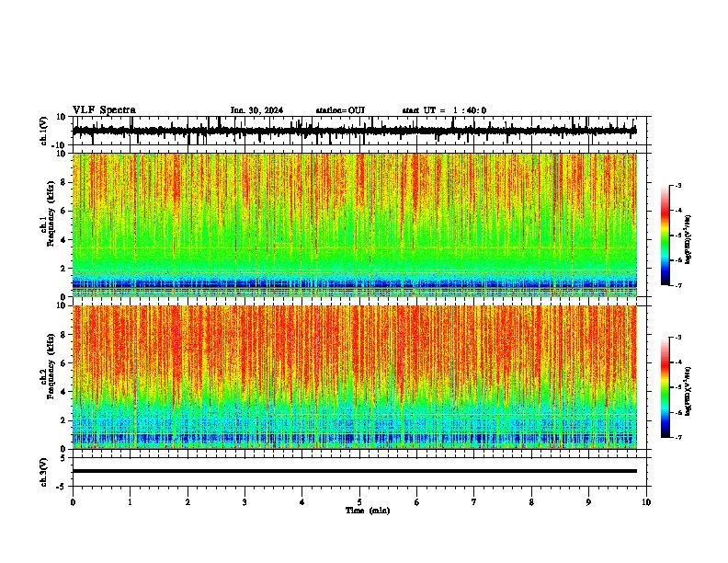Click time axis tick label 6
The height and width of the screenshot is (563, 728).
417,502
